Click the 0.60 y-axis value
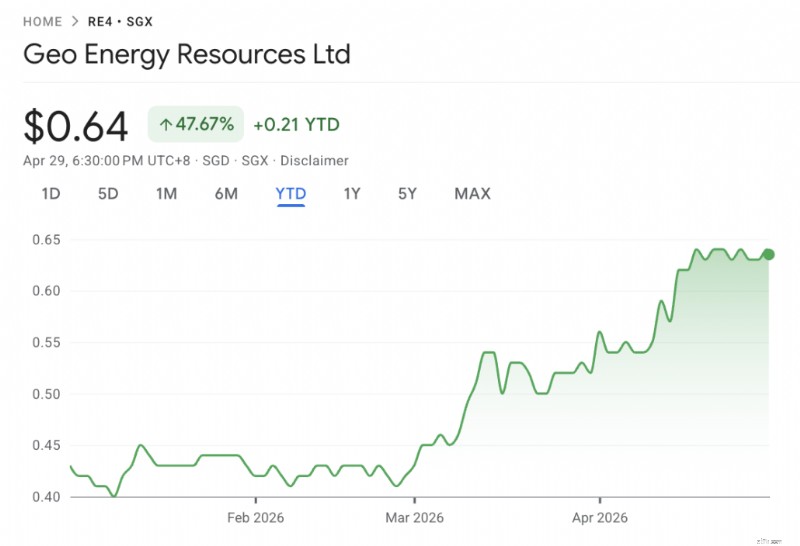Image resolution: width=800 pixels, height=546 pixels. pos(46,291)
